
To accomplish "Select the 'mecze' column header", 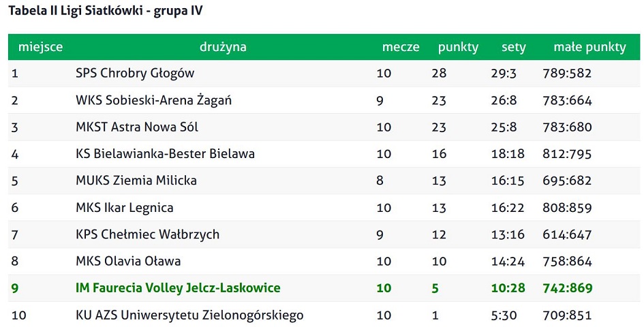I will [401, 47].
